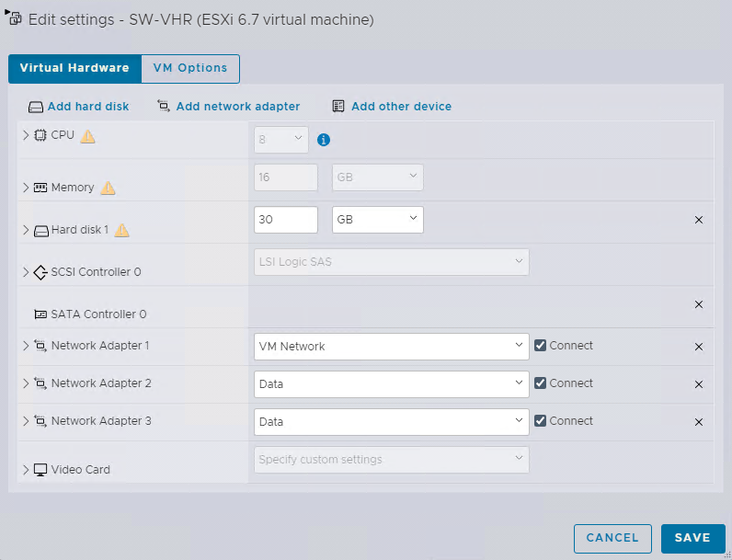Expand Network Adapter 1 chevron

[26, 346]
